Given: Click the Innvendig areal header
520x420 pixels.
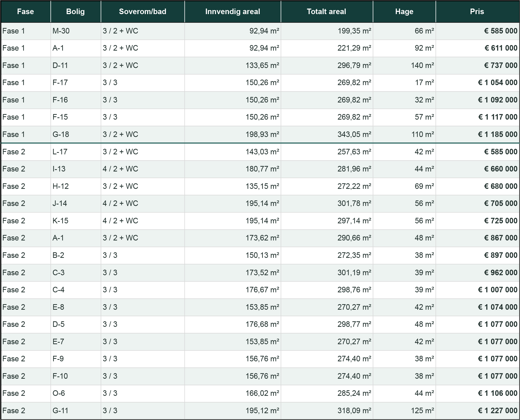Looking at the screenshot, I should point(233,12).
